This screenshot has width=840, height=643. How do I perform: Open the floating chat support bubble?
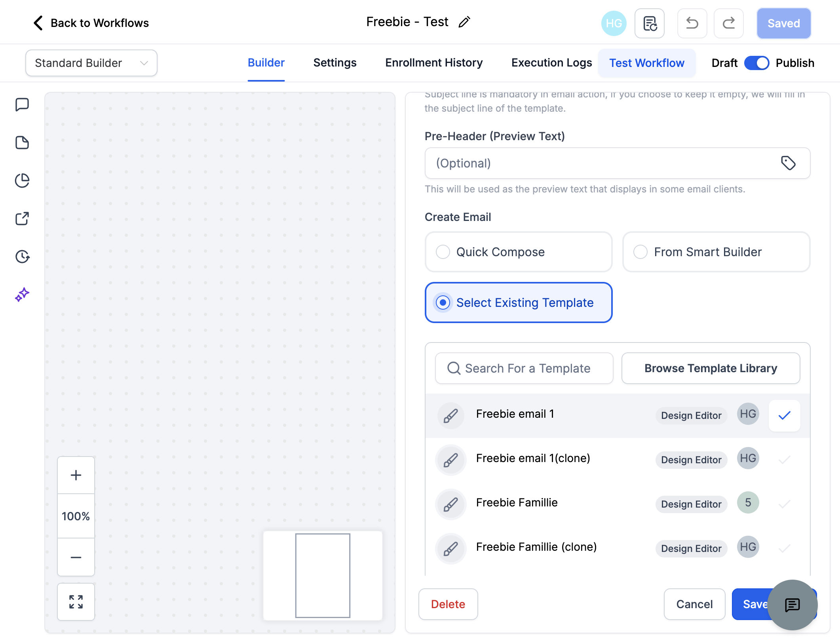pyautogui.click(x=792, y=605)
